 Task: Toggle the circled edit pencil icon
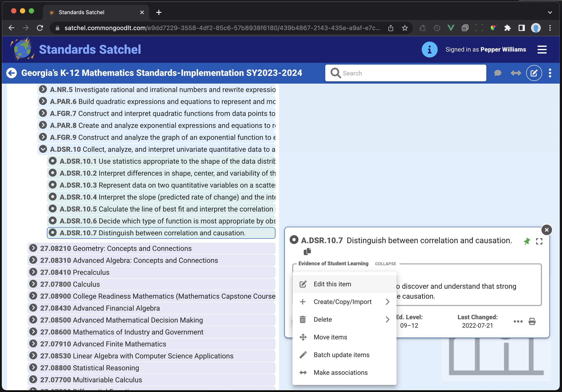[x=534, y=73]
